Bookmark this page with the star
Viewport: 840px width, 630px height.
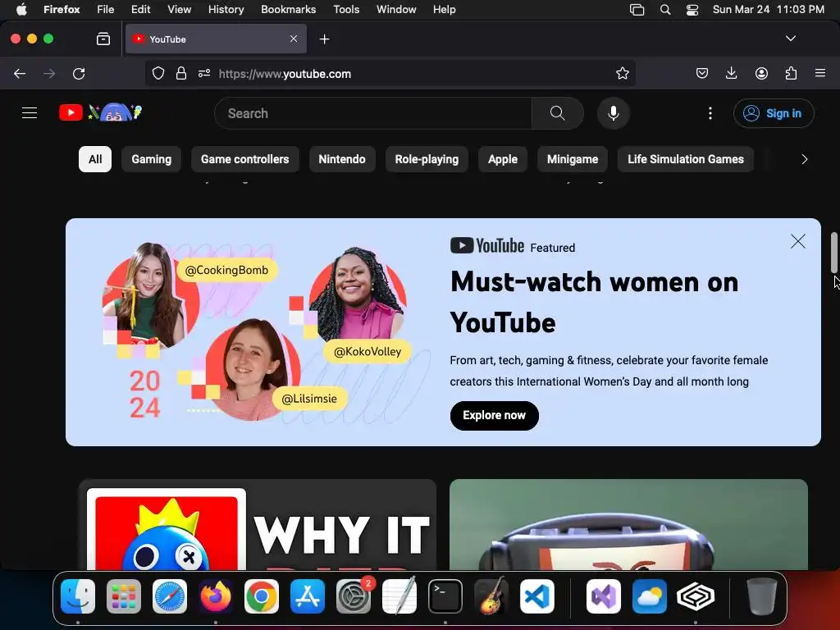[622, 73]
